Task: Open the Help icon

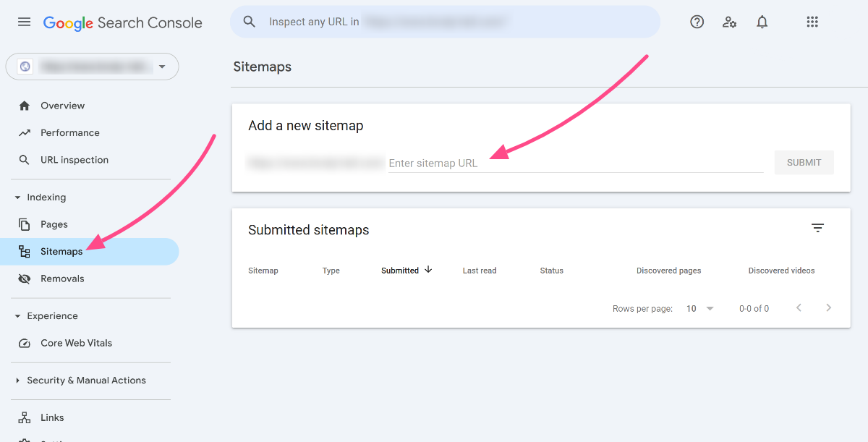Action: [697, 22]
